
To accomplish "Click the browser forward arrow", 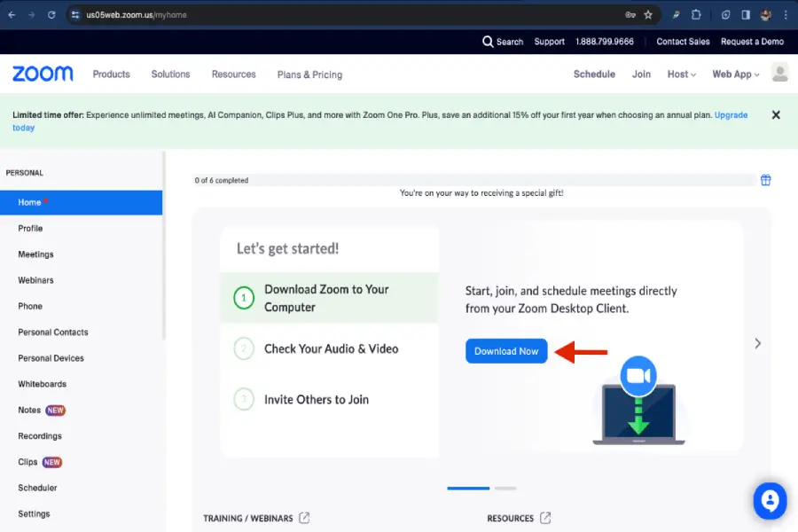I will point(32,15).
